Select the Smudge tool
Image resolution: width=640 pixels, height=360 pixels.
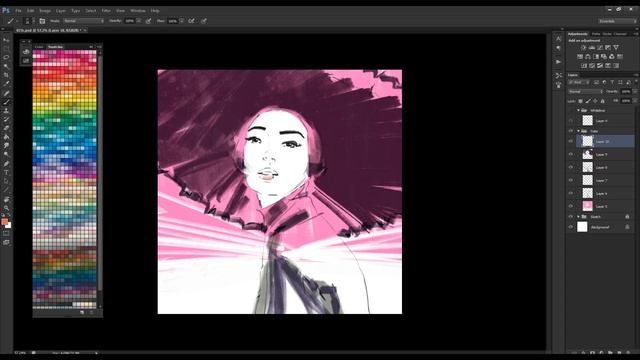(6, 146)
